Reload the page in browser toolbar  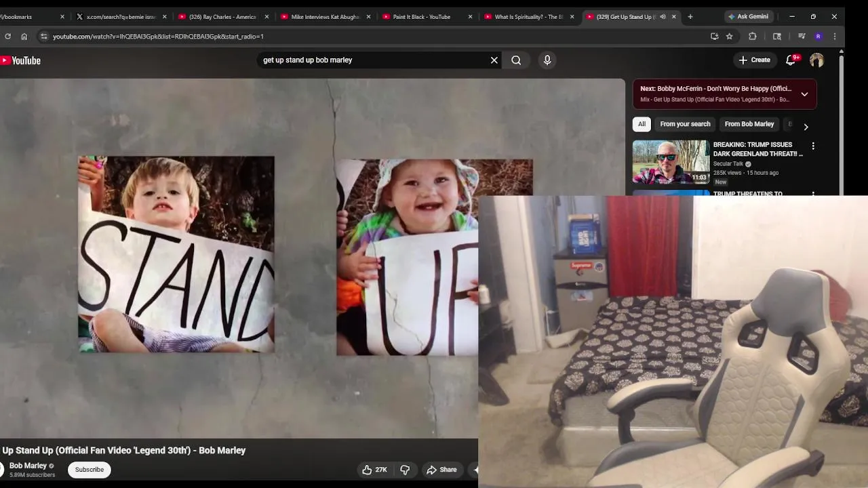7,37
